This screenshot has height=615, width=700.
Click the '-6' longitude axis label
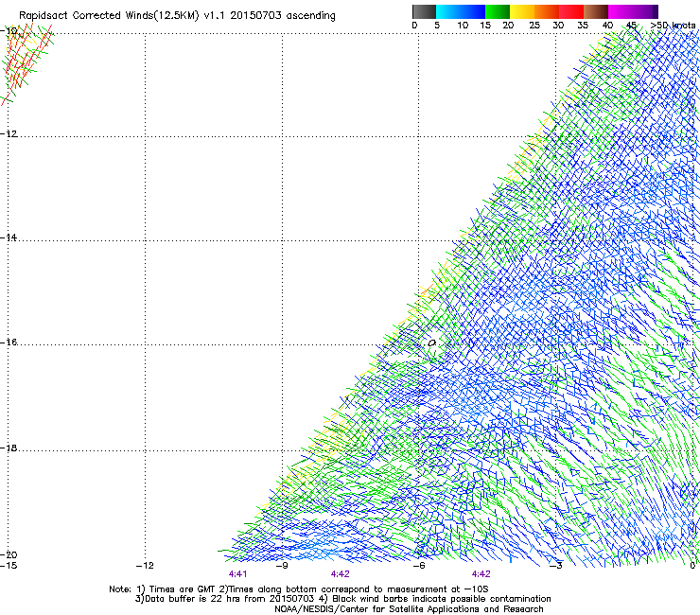[x=419, y=566]
